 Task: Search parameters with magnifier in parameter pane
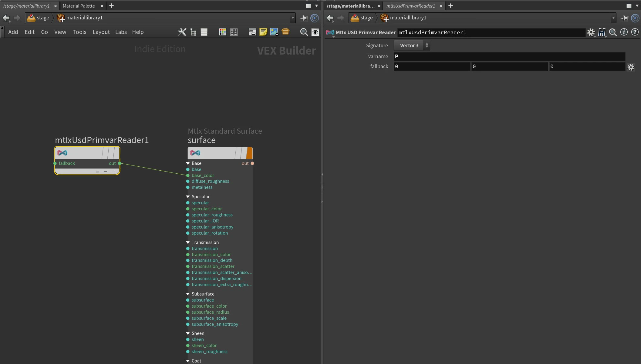(x=613, y=32)
